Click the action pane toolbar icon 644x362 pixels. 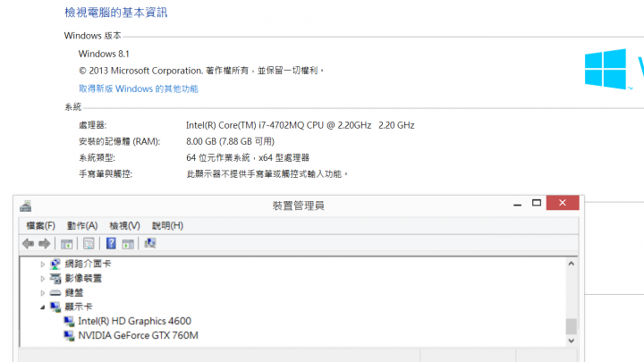tap(128, 244)
